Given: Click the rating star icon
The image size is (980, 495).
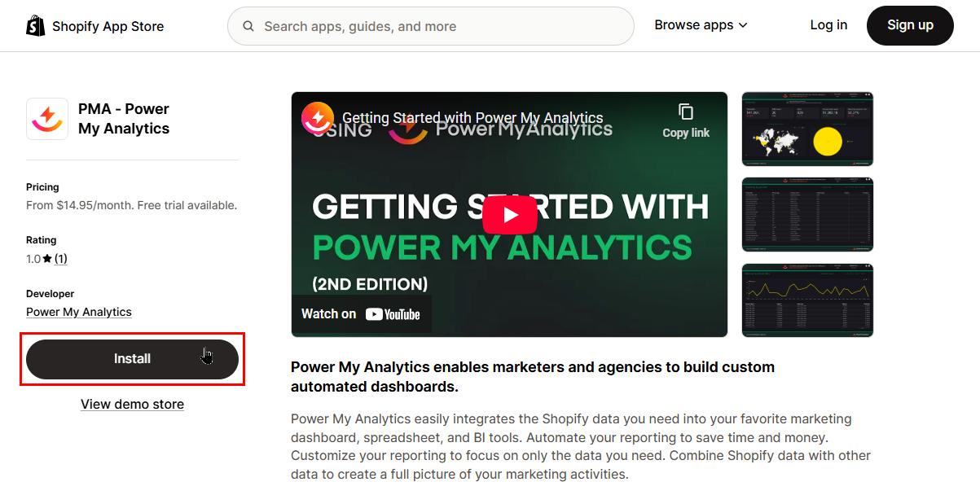Looking at the screenshot, I should 47,259.
